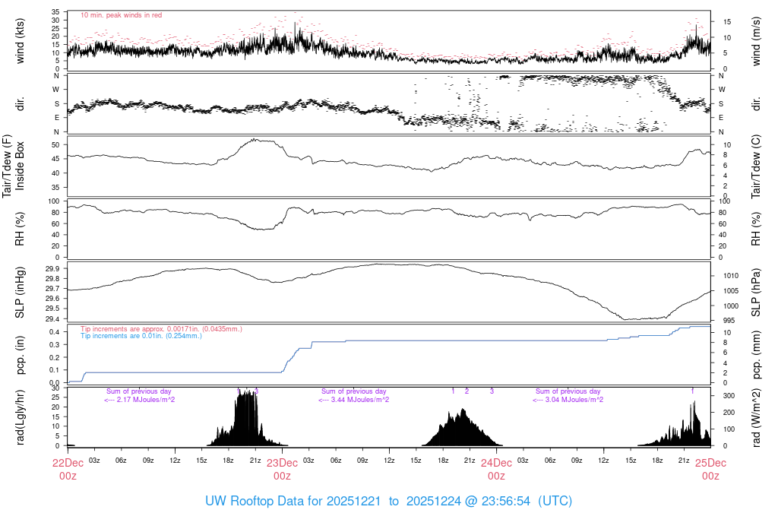Click the 'Inside Box' axis label
The height and width of the screenshot is (532, 778).
tap(20, 166)
